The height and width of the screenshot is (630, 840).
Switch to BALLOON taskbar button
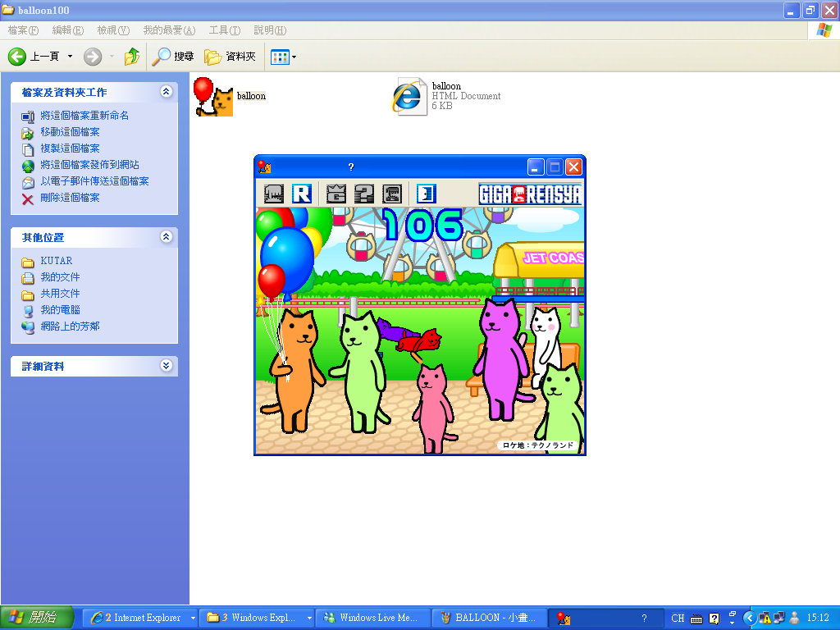(x=490, y=618)
